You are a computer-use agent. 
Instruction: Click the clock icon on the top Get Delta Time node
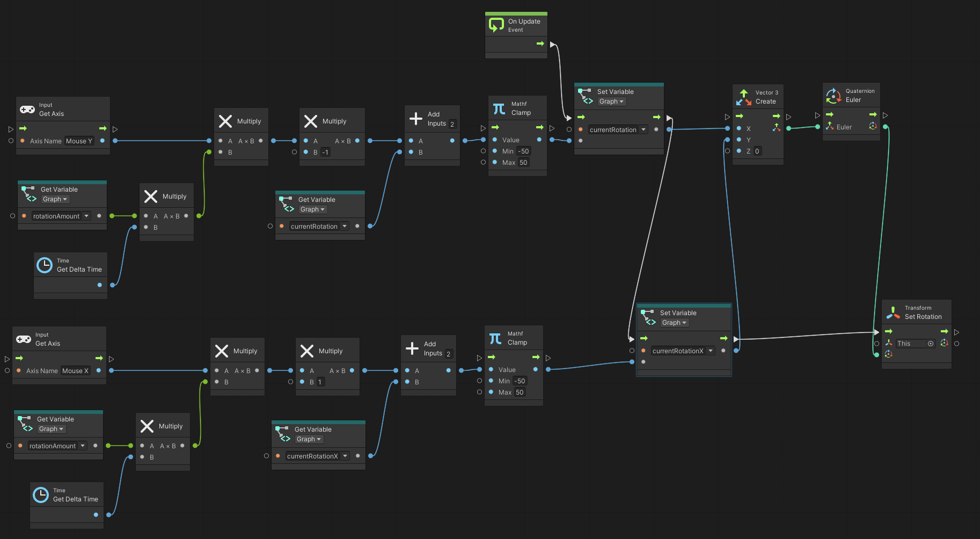(x=44, y=265)
